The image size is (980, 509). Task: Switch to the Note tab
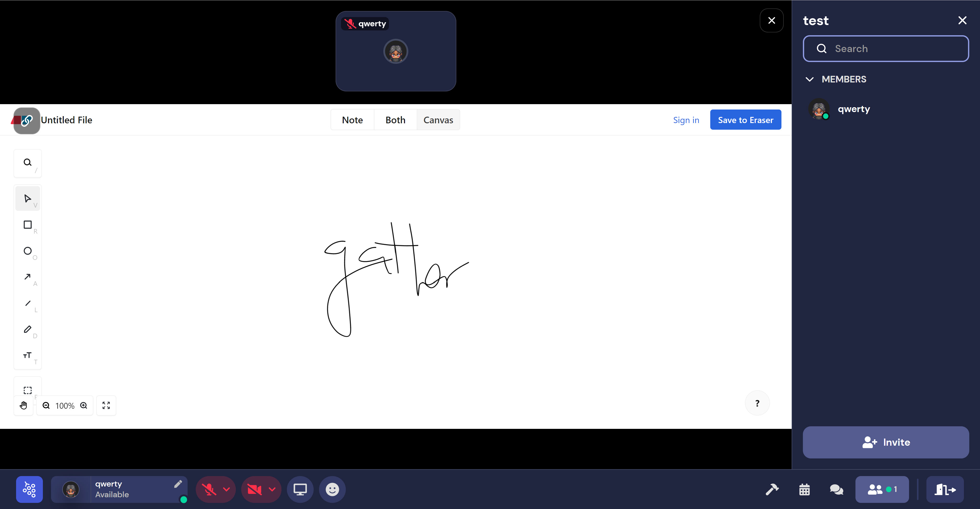352,120
